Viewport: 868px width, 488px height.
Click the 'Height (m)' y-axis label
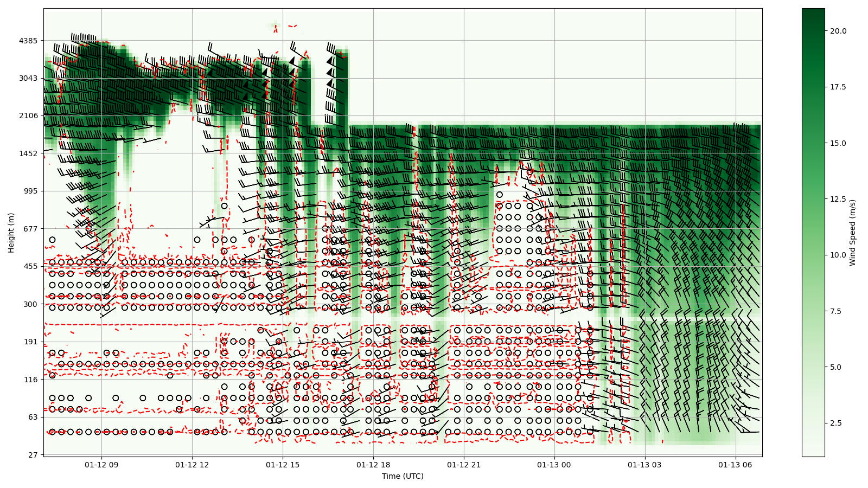click(x=11, y=233)
